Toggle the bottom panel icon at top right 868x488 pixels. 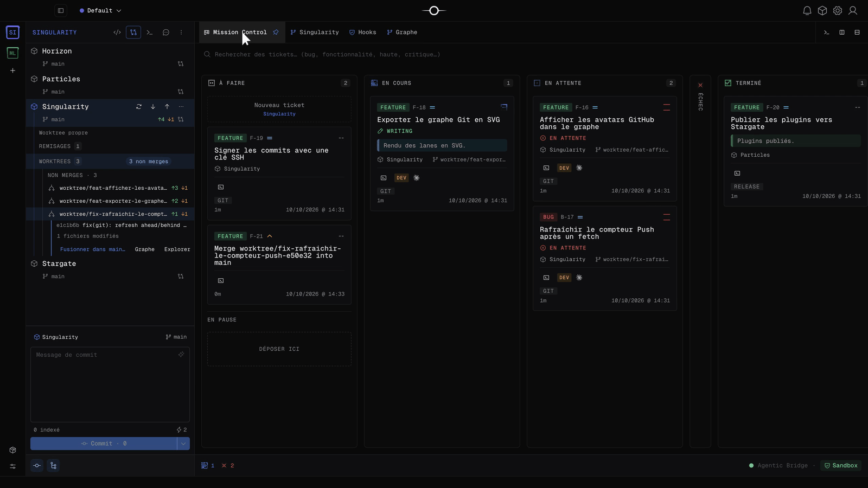[x=857, y=33]
